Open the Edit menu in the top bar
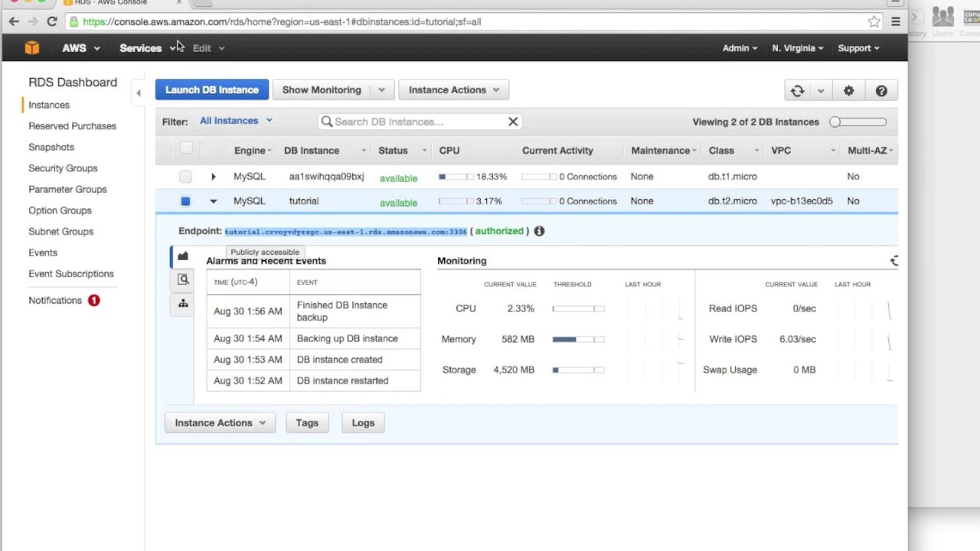 click(x=208, y=48)
